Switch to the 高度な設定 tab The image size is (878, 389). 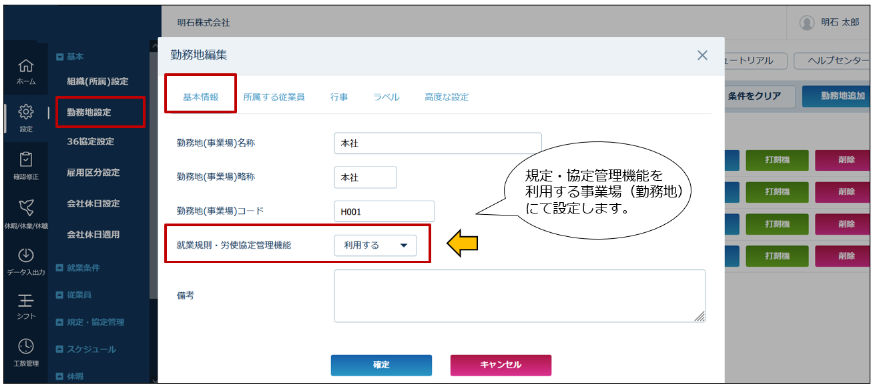click(446, 97)
